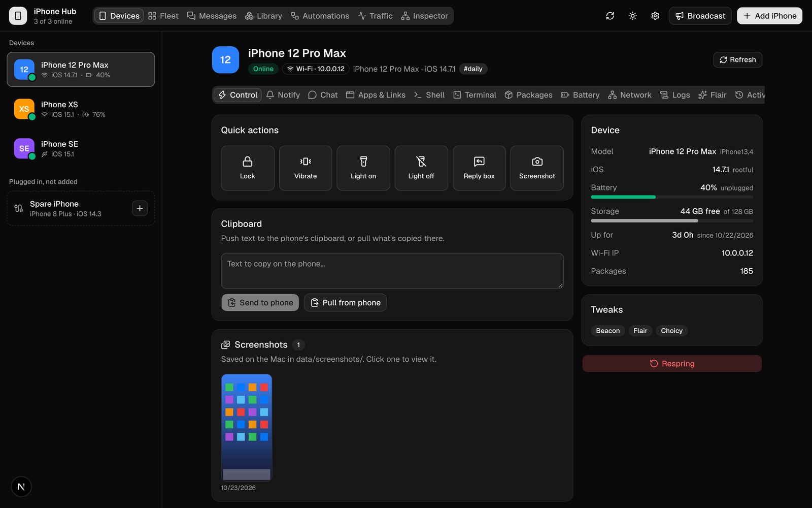Open the Traffic view

375,16
